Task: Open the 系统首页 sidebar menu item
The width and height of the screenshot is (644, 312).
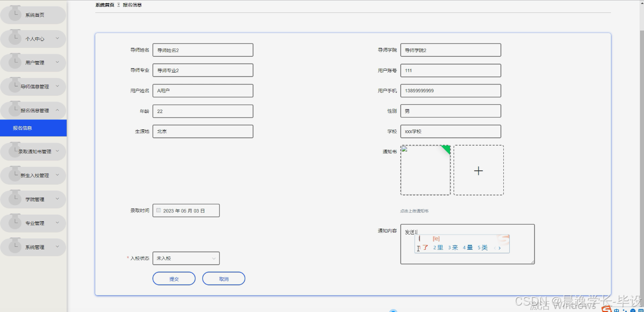Action: pyautogui.click(x=33, y=15)
